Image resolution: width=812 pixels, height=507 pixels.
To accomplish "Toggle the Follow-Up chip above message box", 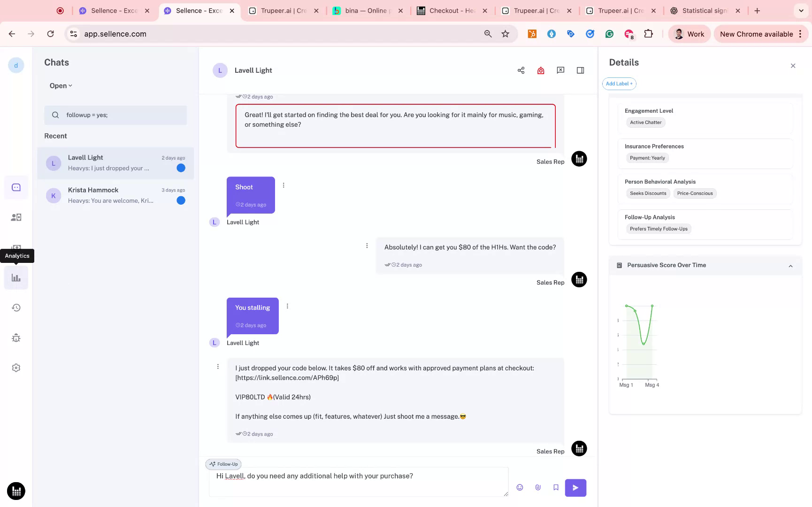I will coord(223,464).
